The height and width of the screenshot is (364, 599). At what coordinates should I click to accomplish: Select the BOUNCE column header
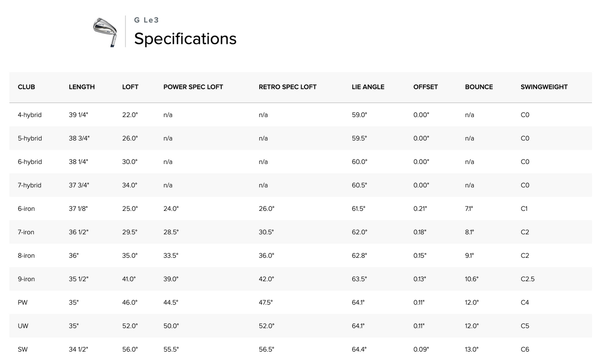pyautogui.click(x=479, y=87)
